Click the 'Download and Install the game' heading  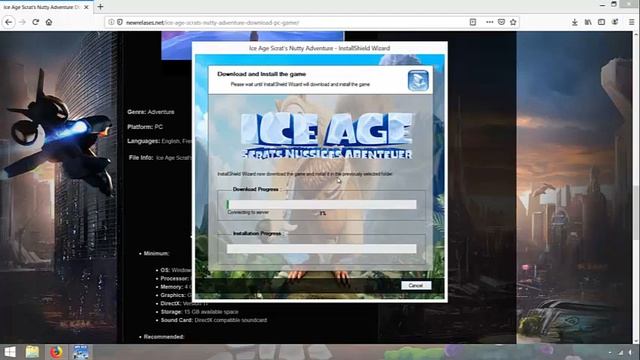262,74
